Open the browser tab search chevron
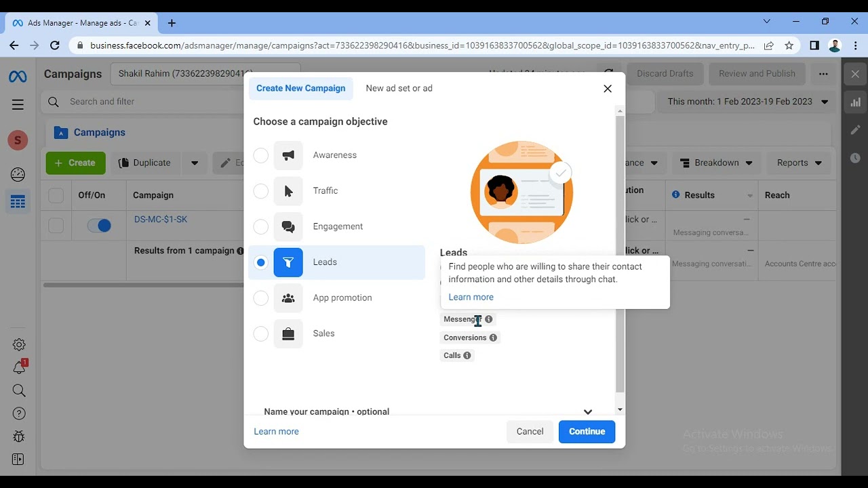 click(x=767, y=22)
